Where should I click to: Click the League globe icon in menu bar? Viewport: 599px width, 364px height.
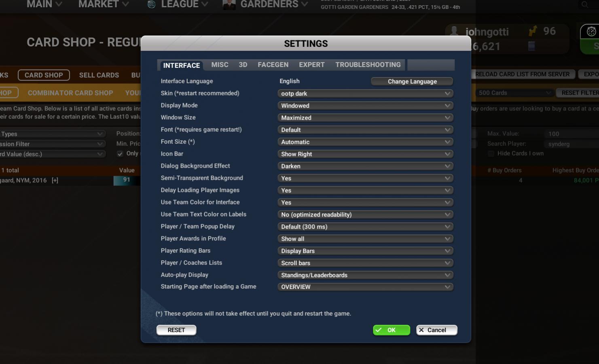point(150,5)
